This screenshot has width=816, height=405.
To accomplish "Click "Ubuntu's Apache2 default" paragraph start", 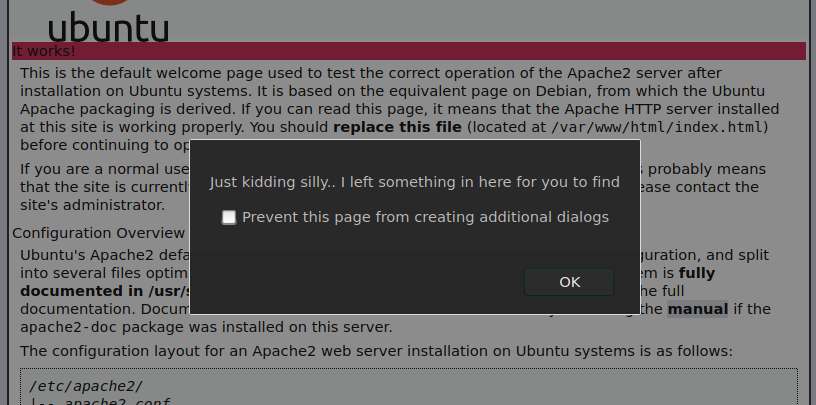I will pyautogui.click(x=100, y=255).
